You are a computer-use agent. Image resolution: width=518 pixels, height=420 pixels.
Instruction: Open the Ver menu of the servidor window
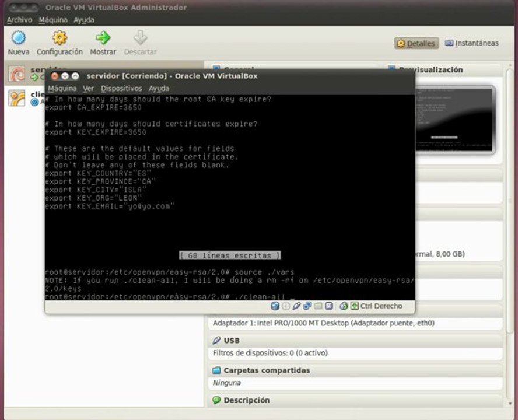click(88, 89)
